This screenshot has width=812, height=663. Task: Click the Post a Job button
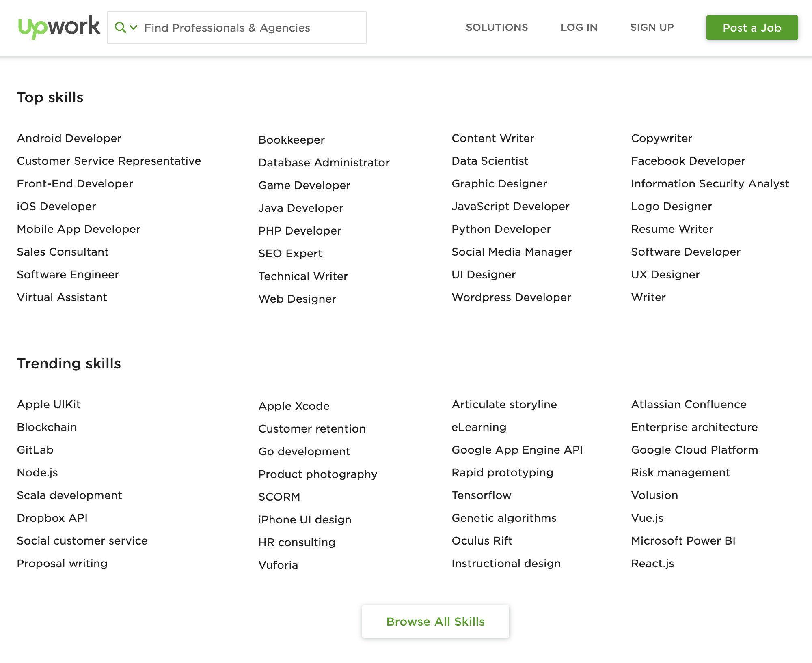752,28
